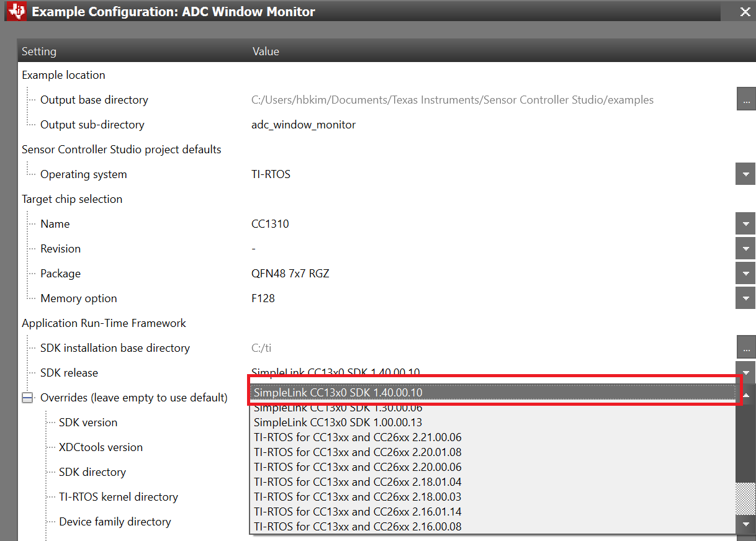Click the dropdown list scroll-up arrow
This screenshot has height=541, width=756.
pyautogui.click(x=746, y=395)
